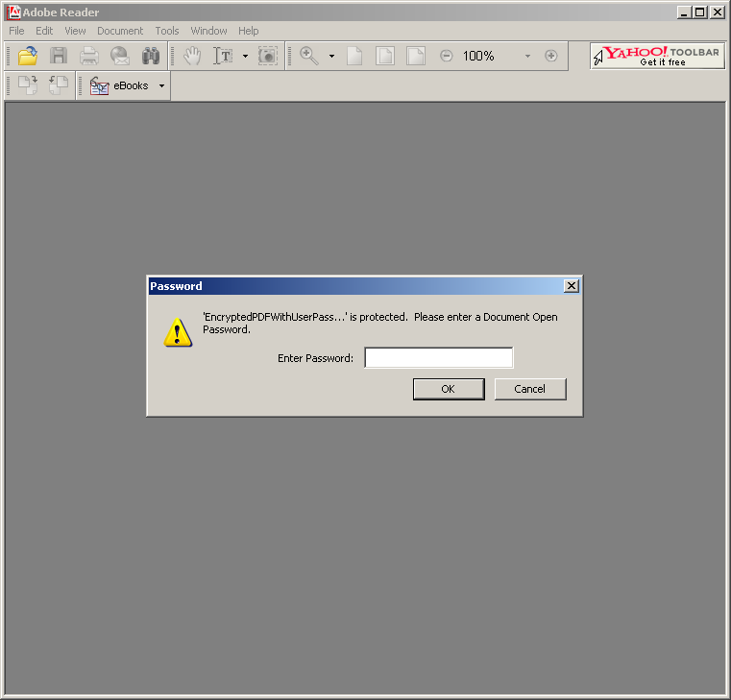Image resolution: width=731 pixels, height=700 pixels.
Task: Click the Fit Width page icon
Action: [x=415, y=56]
